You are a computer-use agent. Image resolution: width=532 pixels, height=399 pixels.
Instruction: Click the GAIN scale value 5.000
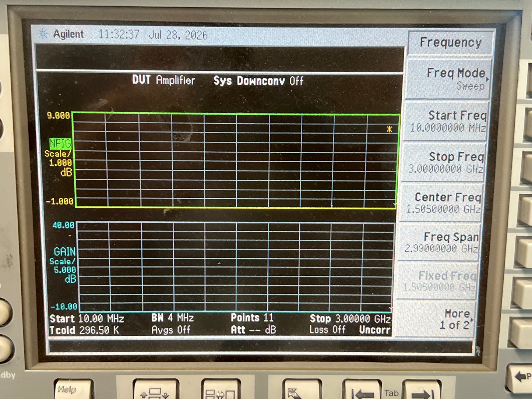[x=64, y=269]
